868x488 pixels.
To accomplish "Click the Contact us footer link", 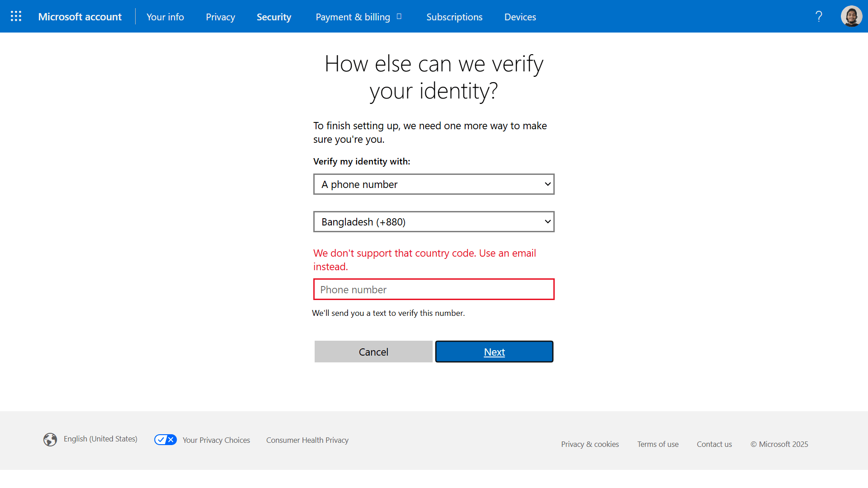I will click(x=714, y=444).
